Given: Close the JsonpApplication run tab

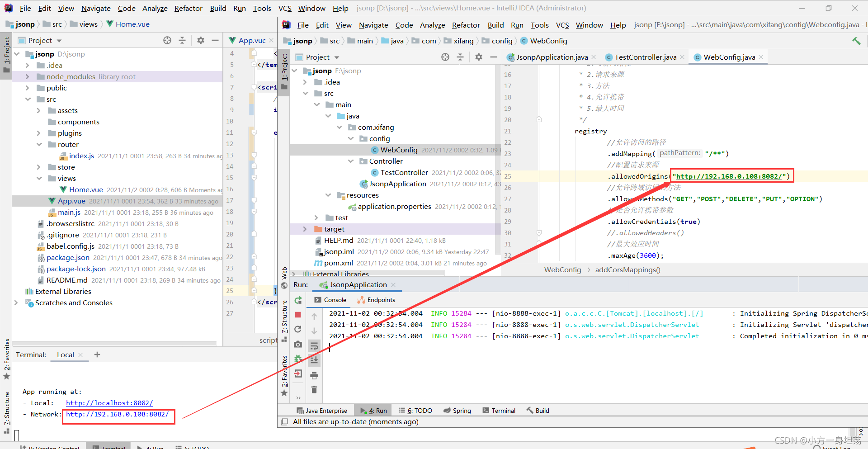Looking at the screenshot, I should pos(393,284).
